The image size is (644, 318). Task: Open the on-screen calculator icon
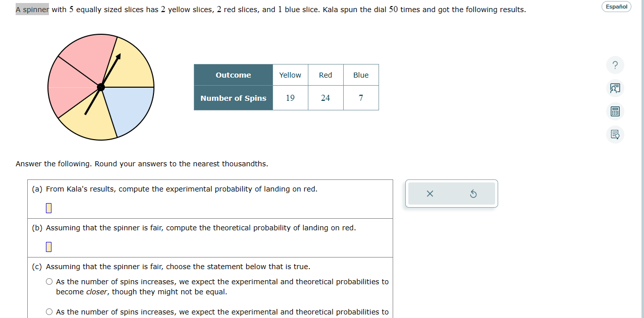pos(615,111)
